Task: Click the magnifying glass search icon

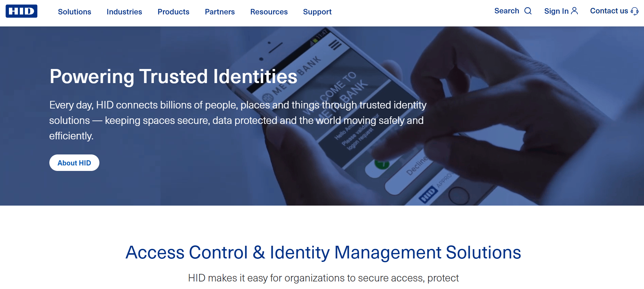Action: [x=528, y=11]
